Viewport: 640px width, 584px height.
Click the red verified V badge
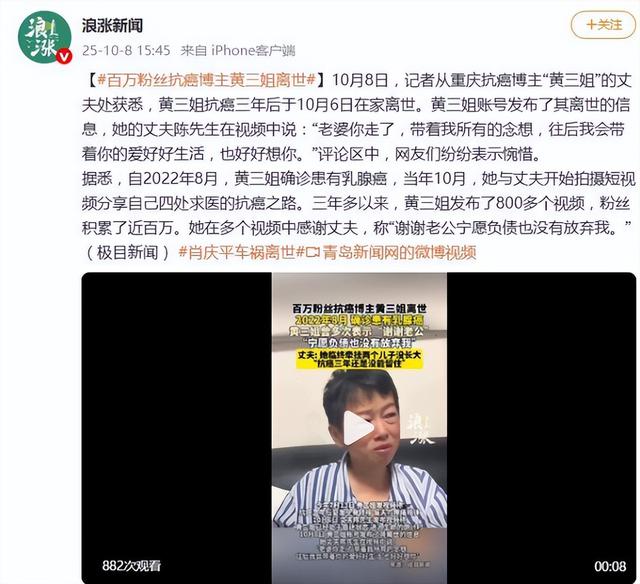[x=64, y=56]
